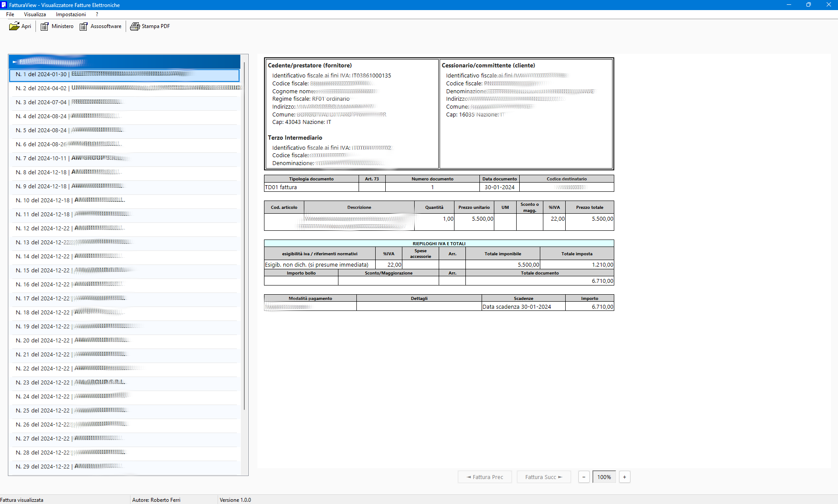Select invoice N. 7 del 2024-10-11
Screen dimensions: 838x504
click(x=41, y=158)
